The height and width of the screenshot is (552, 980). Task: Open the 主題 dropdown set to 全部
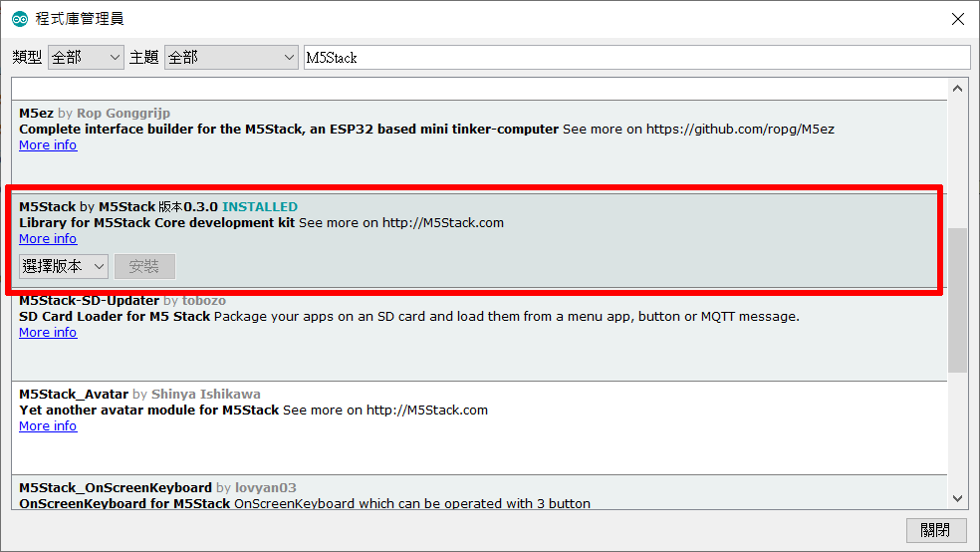[x=231, y=58]
